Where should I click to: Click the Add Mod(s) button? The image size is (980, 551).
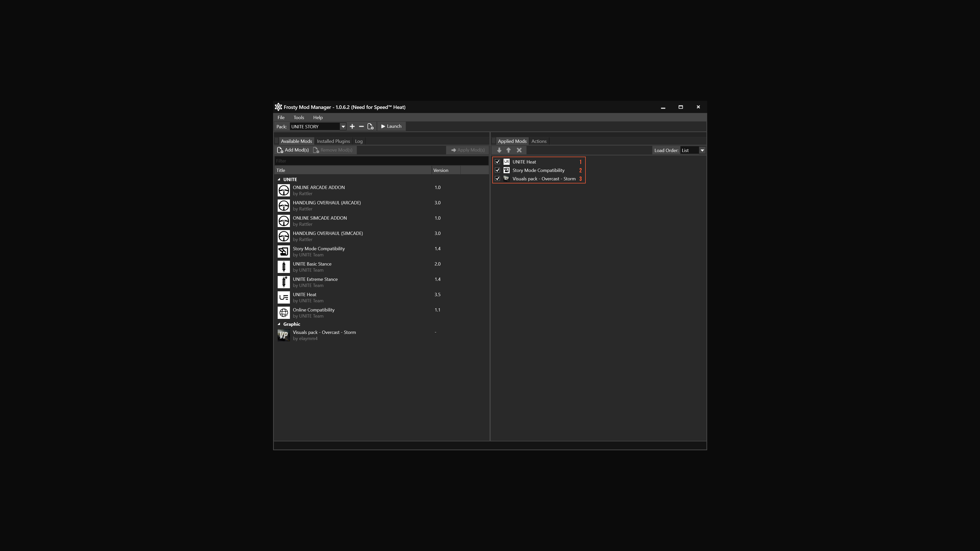(x=293, y=150)
